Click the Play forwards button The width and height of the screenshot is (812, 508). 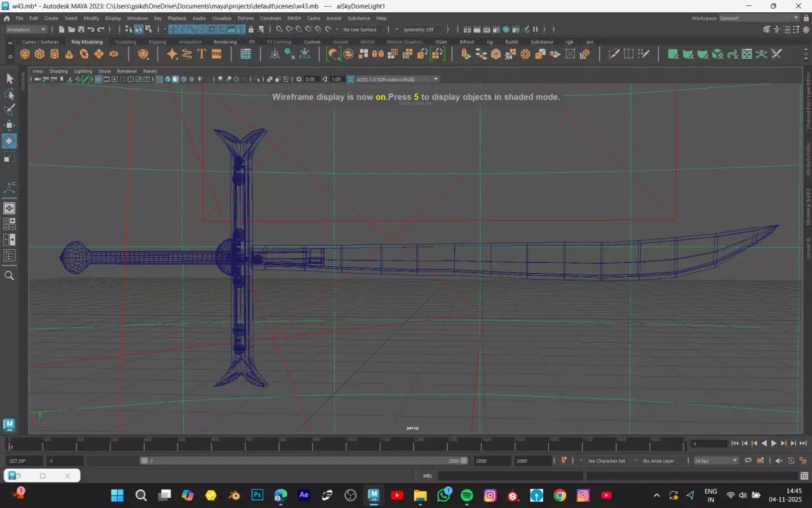(774, 444)
